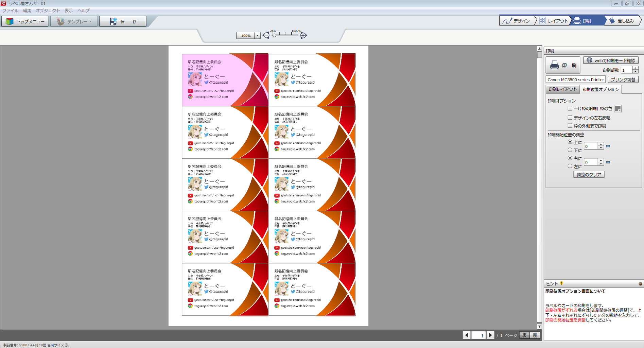Click the zoom in plus icon

point(303,35)
